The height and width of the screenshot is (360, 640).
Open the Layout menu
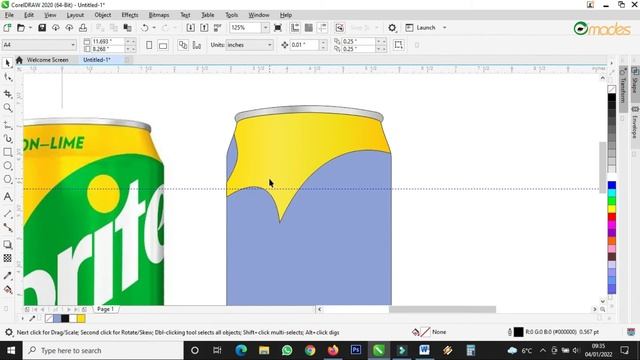click(x=75, y=15)
